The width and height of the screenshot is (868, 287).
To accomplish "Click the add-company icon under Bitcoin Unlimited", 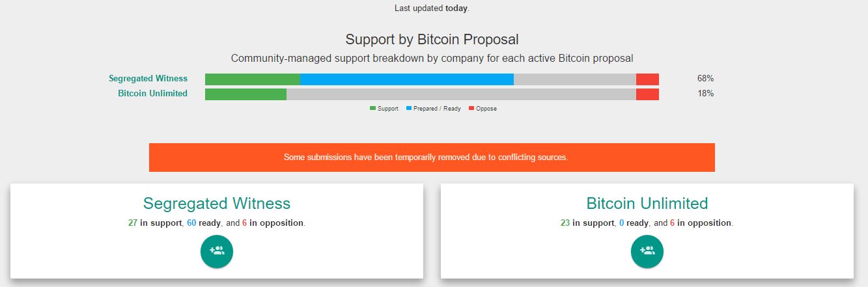I will click(647, 251).
